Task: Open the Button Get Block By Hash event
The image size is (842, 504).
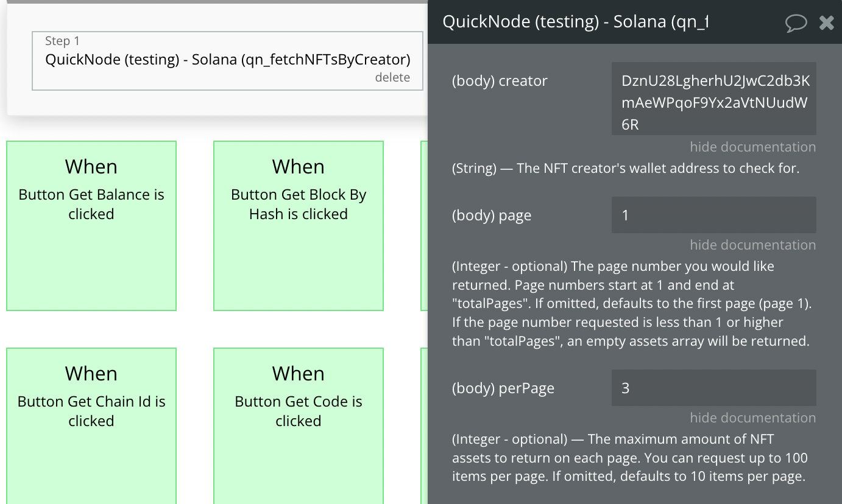Action: click(x=299, y=226)
